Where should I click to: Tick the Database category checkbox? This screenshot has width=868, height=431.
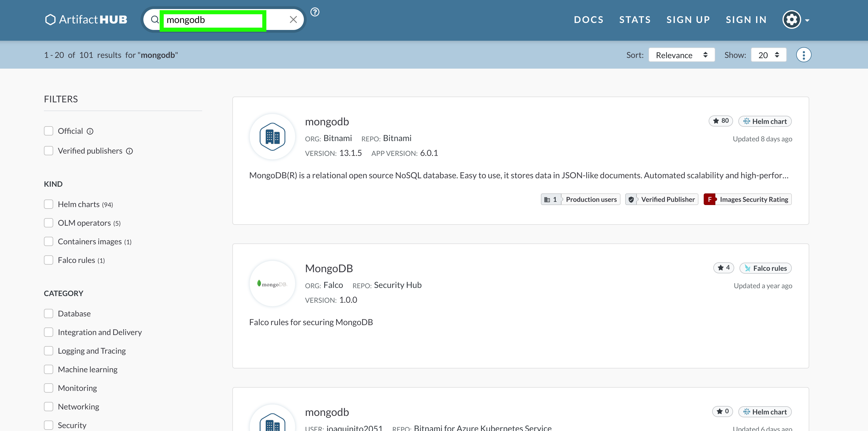(x=49, y=314)
